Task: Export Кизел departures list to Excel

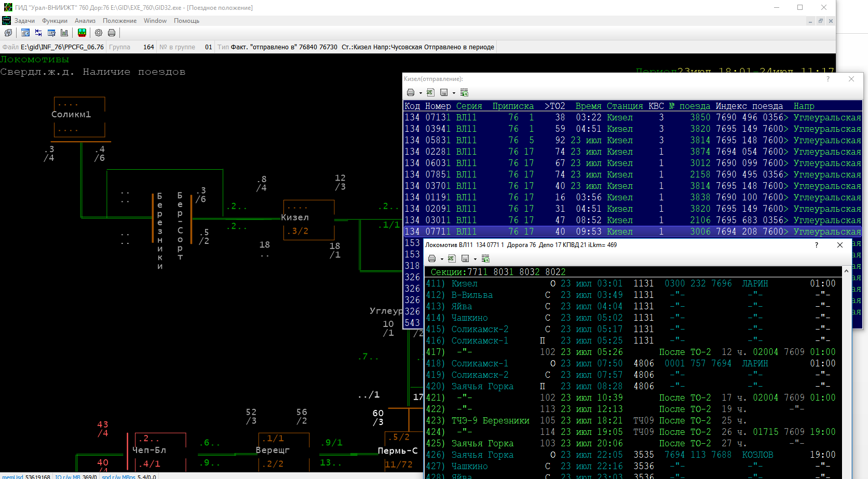Action: [430, 92]
